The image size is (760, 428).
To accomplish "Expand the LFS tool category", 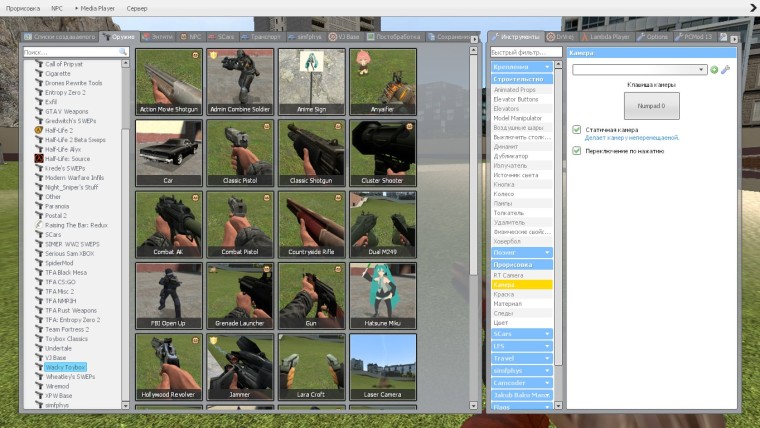I will point(522,346).
